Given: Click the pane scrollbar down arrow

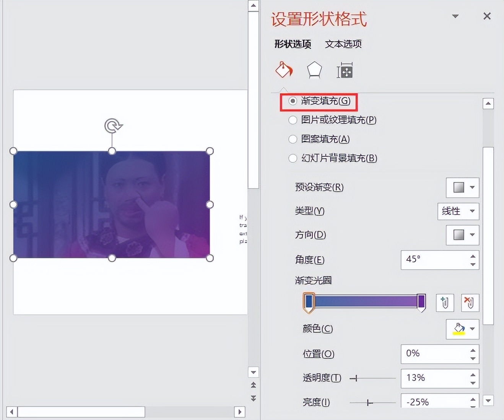Looking at the screenshot, I should click(x=488, y=400).
